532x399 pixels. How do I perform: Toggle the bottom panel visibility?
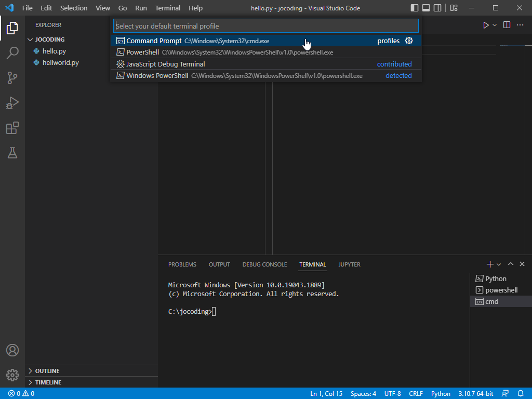(426, 8)
